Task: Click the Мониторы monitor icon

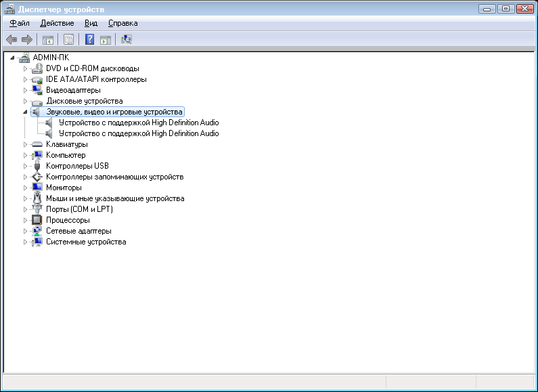Action: coord(37,188)
